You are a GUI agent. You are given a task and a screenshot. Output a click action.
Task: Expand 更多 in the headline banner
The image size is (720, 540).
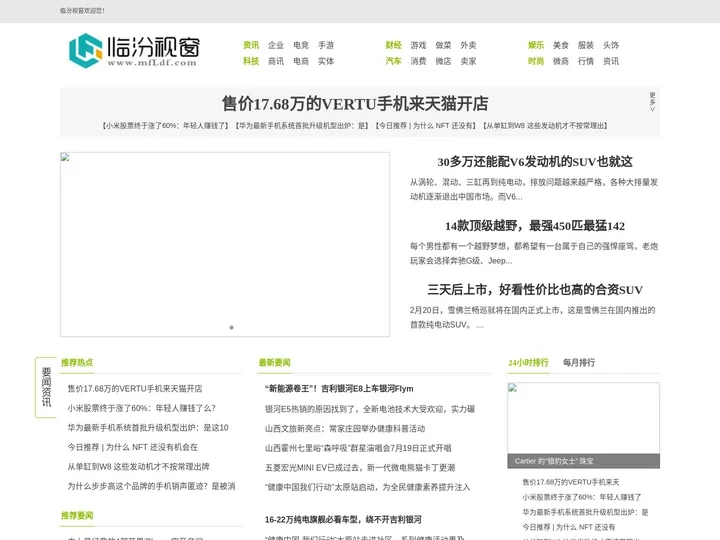[x=652, y=101]
